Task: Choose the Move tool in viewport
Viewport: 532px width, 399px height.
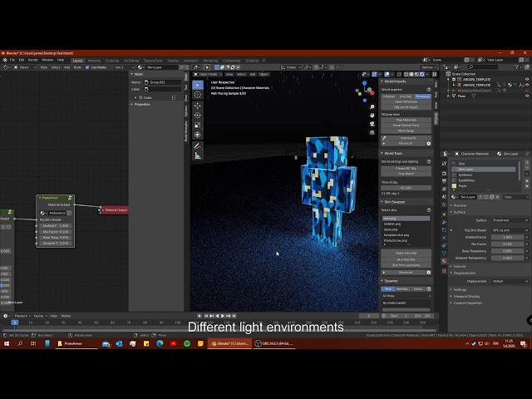Action: [x=198, y=106]
